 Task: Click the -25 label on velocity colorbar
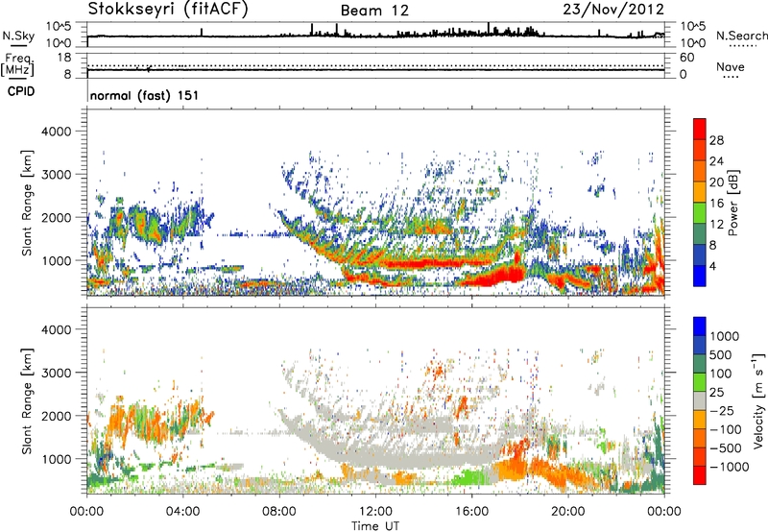click(723, 410)
